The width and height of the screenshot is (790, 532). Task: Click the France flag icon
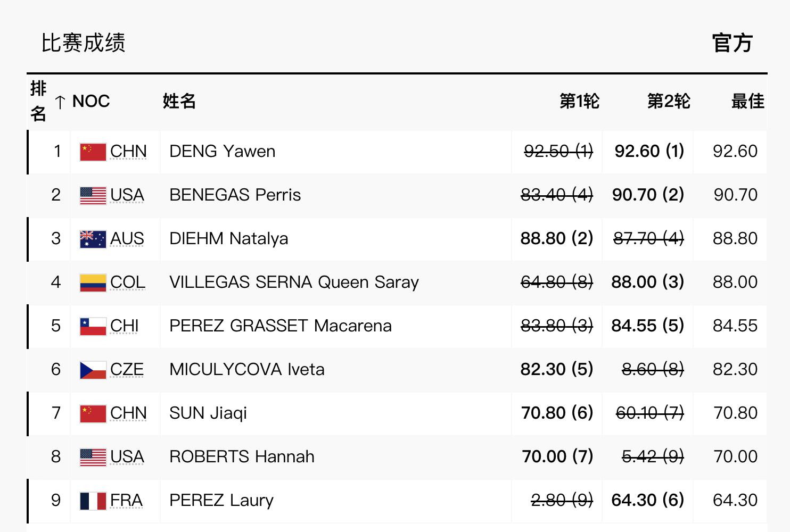[93, 501]
